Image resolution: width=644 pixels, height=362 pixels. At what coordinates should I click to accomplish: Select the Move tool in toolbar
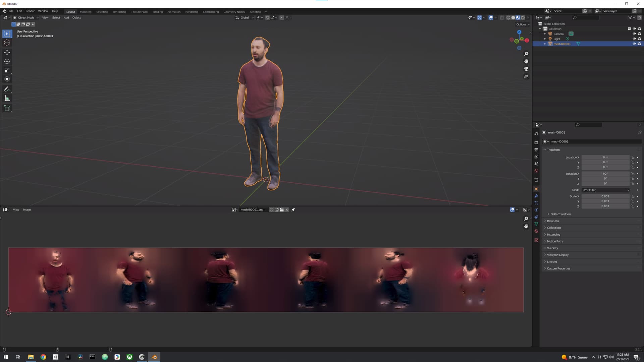[x=7, y=53]
